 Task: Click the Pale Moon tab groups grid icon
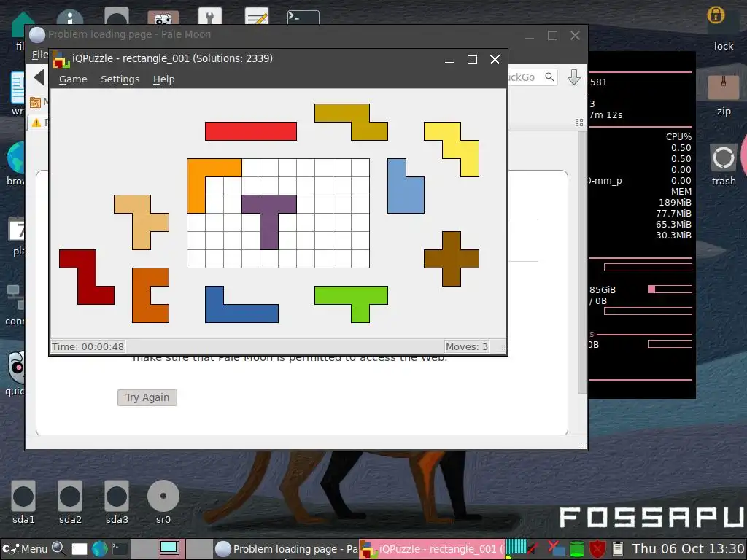click(579, 122)
